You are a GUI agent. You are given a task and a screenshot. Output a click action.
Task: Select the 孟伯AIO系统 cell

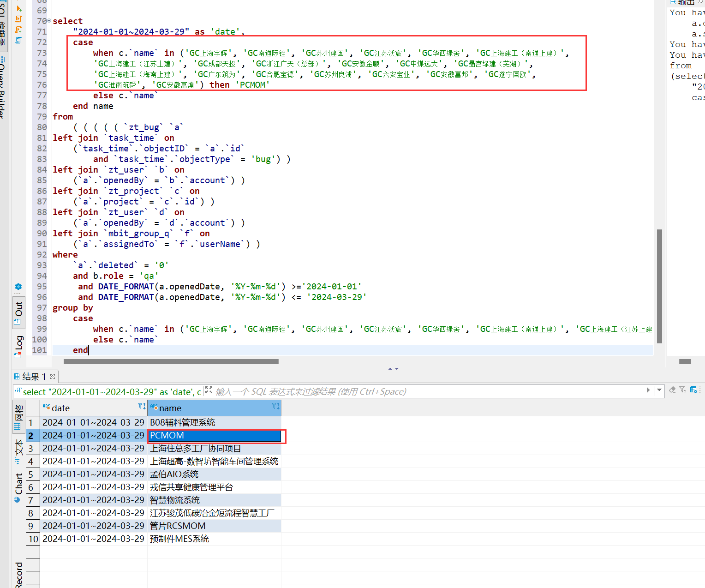pos(214,474)
